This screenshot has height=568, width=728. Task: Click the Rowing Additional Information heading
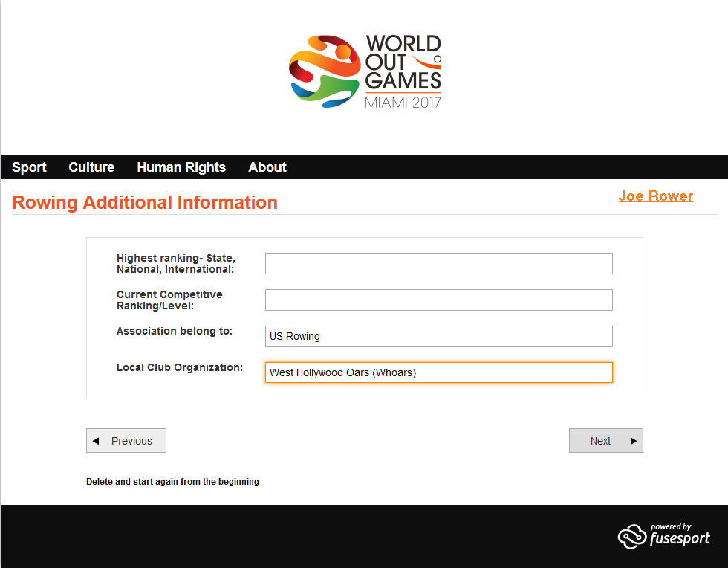tap(145, 203)
